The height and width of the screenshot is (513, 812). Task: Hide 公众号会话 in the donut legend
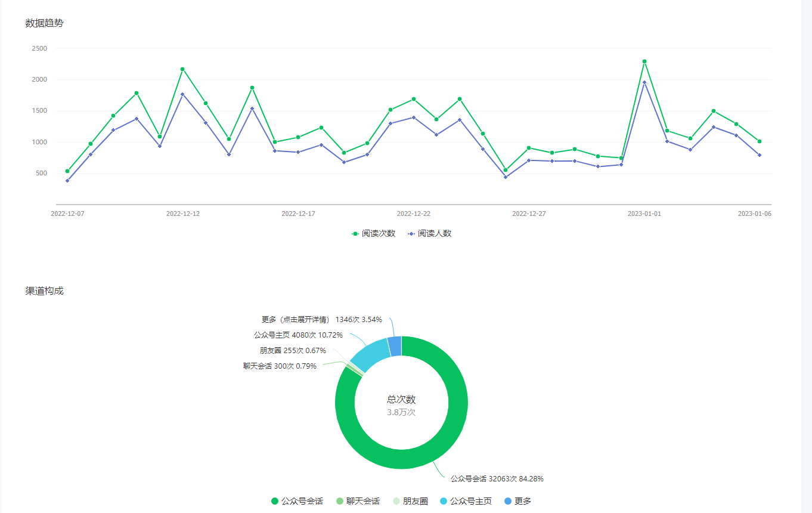click(x=297, y=501)
